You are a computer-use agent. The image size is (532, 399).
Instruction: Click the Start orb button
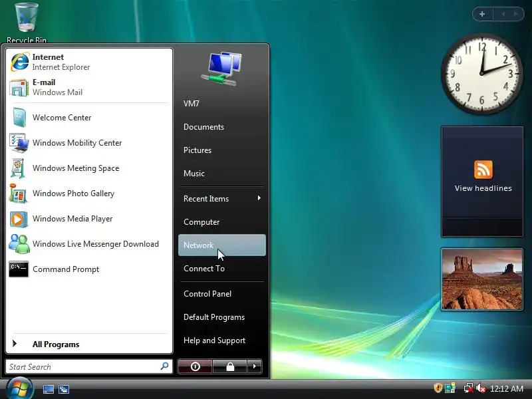(20, 388)
